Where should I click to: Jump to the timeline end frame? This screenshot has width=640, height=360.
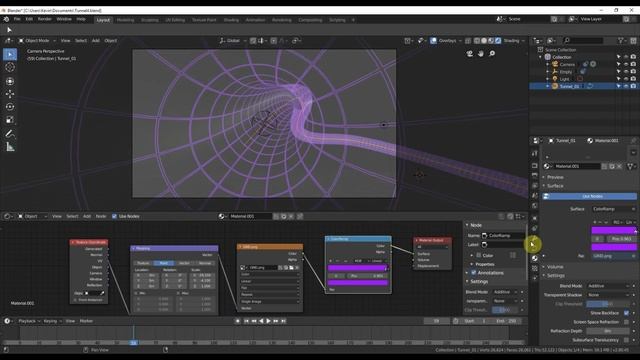(x=283, y=321)
